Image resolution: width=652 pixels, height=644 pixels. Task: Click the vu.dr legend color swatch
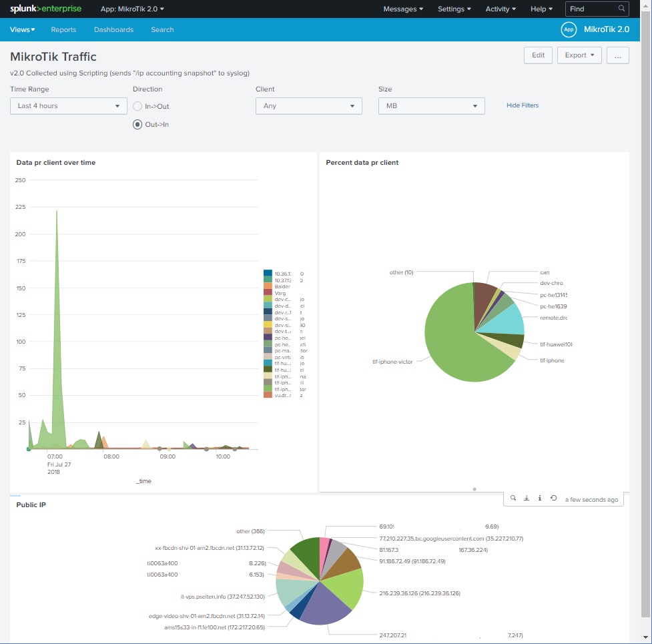coord(268,395)
